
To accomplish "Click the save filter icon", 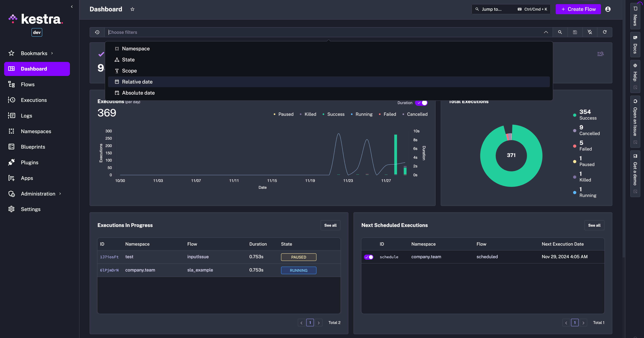I will (575, 32).
